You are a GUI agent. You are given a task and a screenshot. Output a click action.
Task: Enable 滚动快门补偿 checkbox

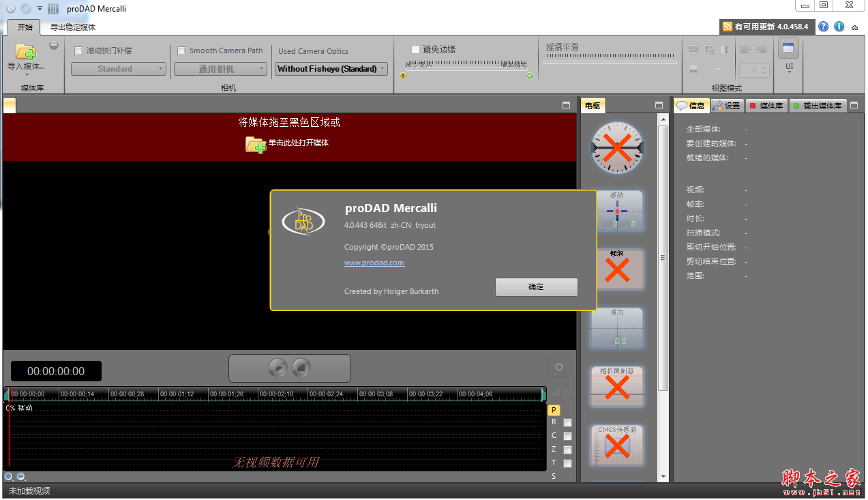click(78, 50)
